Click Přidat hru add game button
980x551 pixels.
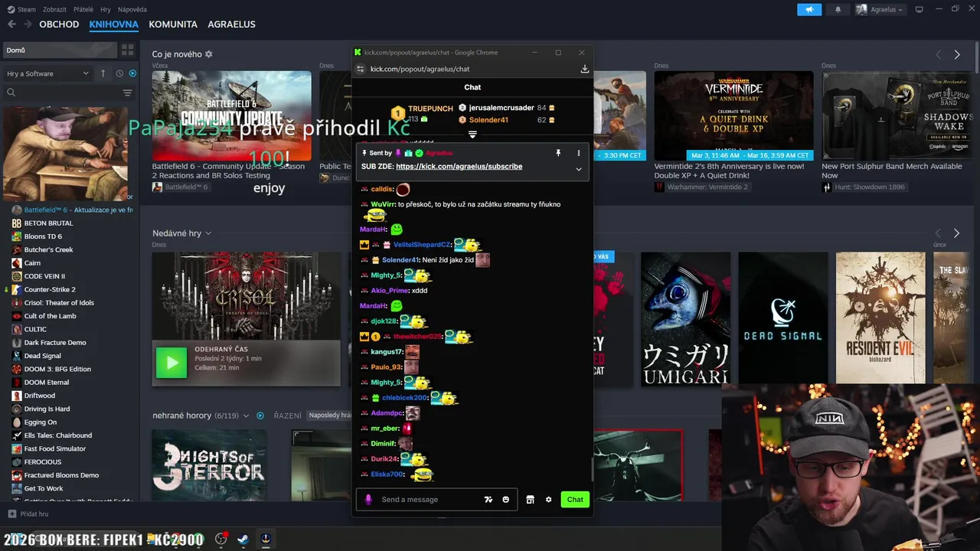point(28,514)
